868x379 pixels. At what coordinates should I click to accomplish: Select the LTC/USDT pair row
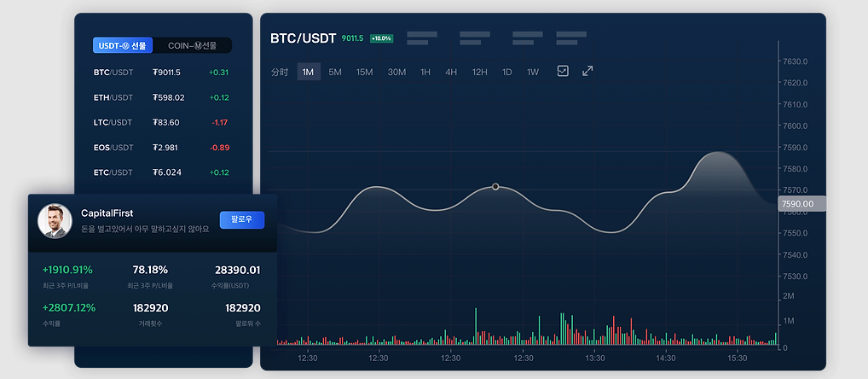[x=162, y=122]
